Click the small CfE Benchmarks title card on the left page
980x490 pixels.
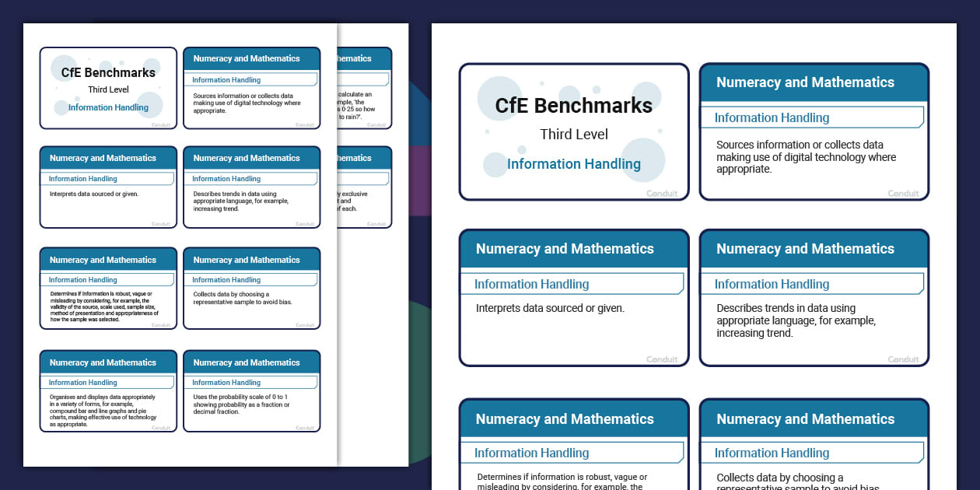(108, 88)
